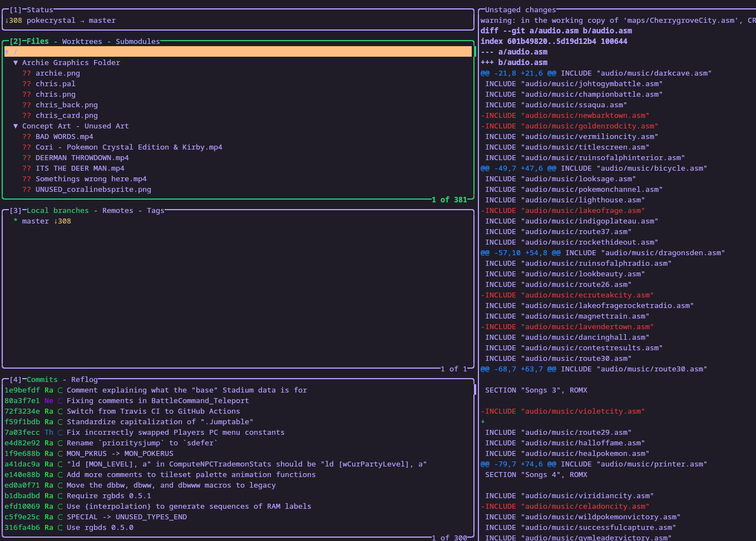Click removed line newbarktown.asm in diff
Image resolution: width=756 pixels, height=541 pixels.
[x=565, y=116]
